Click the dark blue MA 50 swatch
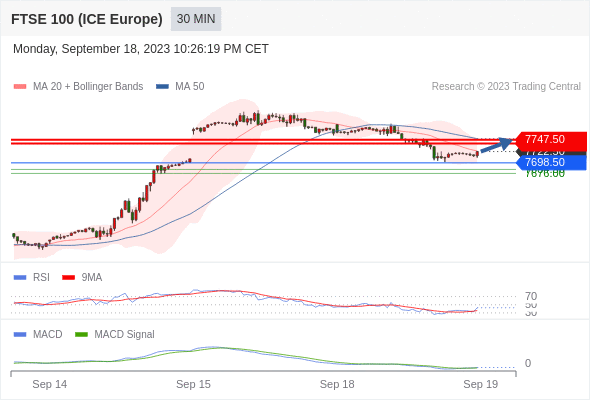590x400 pixels. click(162, 87)
